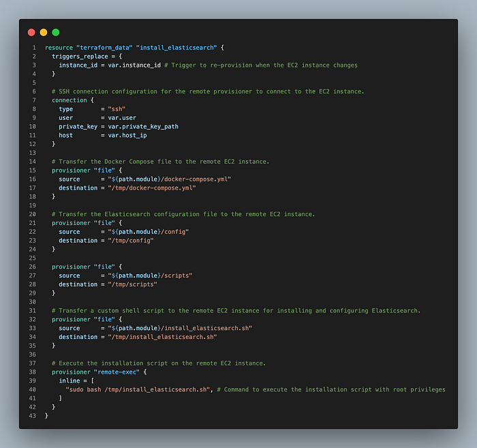Click the custom shell script transfer comment

point(236,311)
